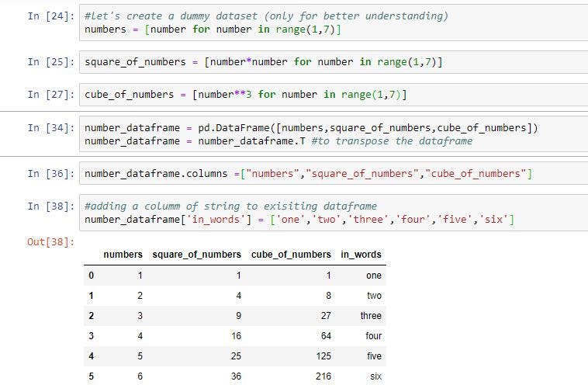Viewport: 588px width, 385px height.
Task: Click the cube value 64
Action: [326, 336]
